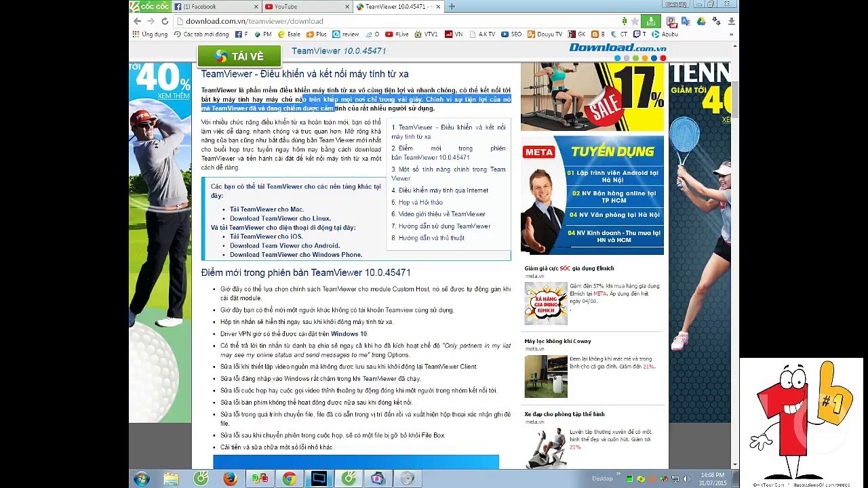Screen dimensions: 868x488
Task: Switch to the YouTube tab
Action: (307, 7)
